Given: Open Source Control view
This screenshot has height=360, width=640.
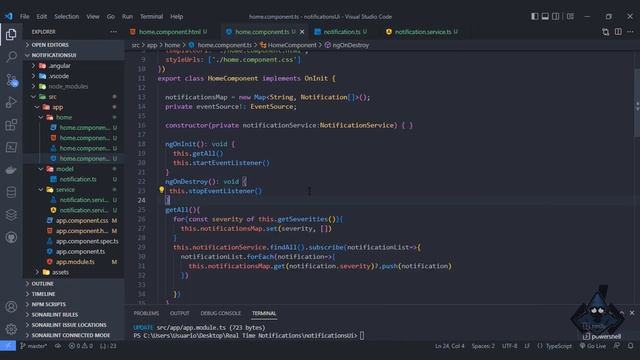Looking at the screenshot, I should point(11,80).
